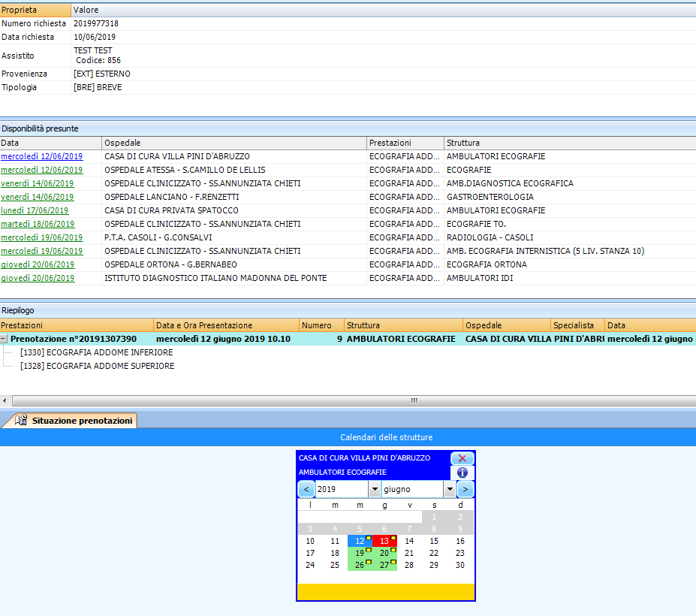Select blue-highlighted day 12 in calendar

[359, 541]
